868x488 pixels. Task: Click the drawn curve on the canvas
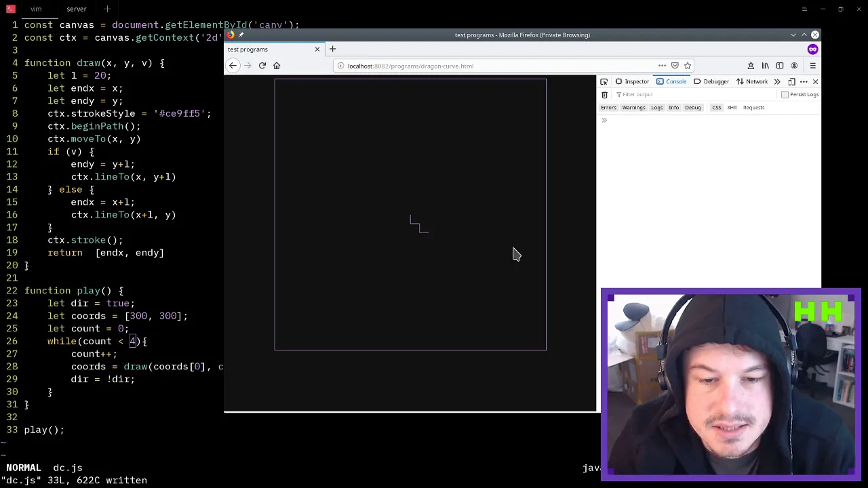(x=419, y=224)
